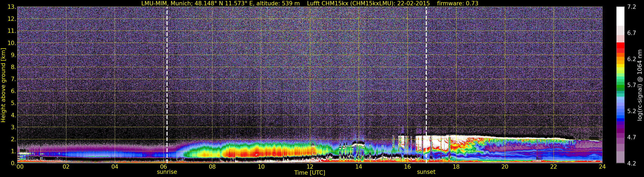The height and width of the screenshot is (177, 644).
Task: Click the 5. height axis tick label
Action: [x=13, y=103]
